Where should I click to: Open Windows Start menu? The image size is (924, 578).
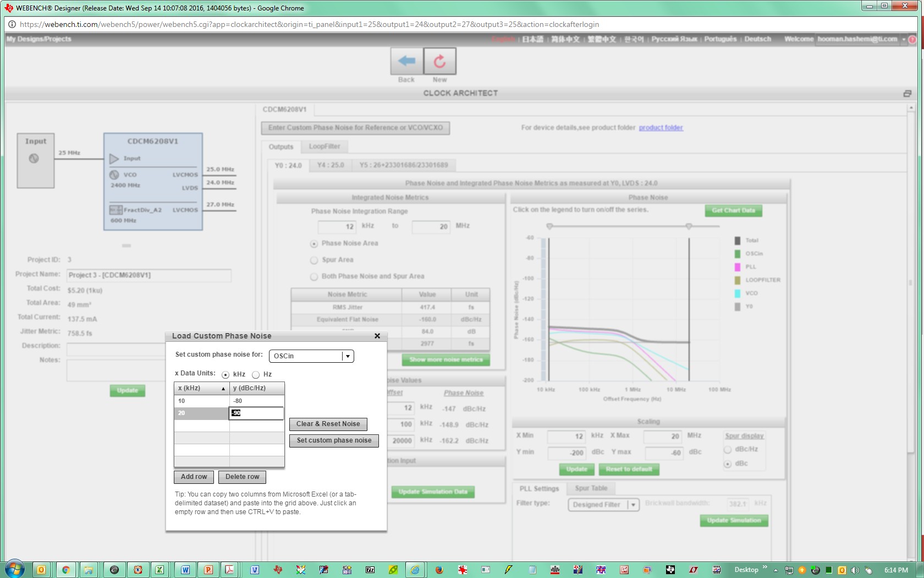[x=14, y=570]
